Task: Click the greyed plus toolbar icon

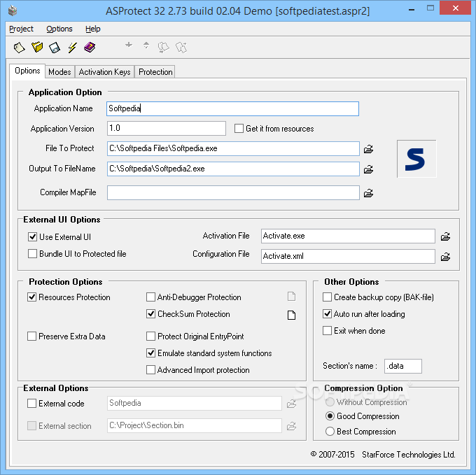Action: (129, 45)
